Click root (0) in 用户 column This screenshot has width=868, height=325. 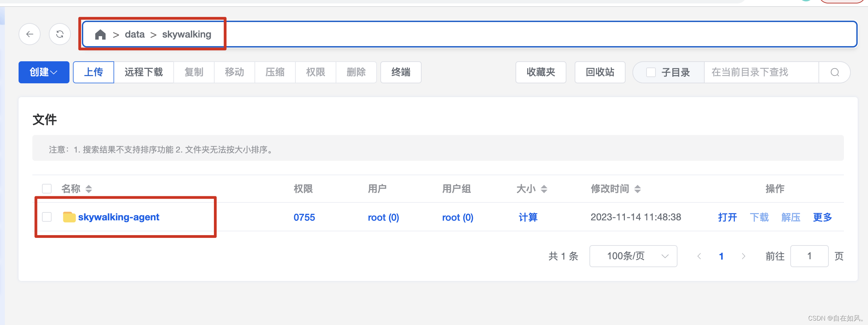tap(383, 217)
